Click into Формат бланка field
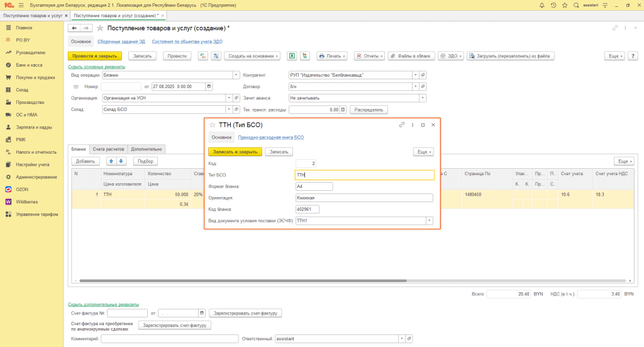This screenshot has width=644, height=347. coord(314,186)
